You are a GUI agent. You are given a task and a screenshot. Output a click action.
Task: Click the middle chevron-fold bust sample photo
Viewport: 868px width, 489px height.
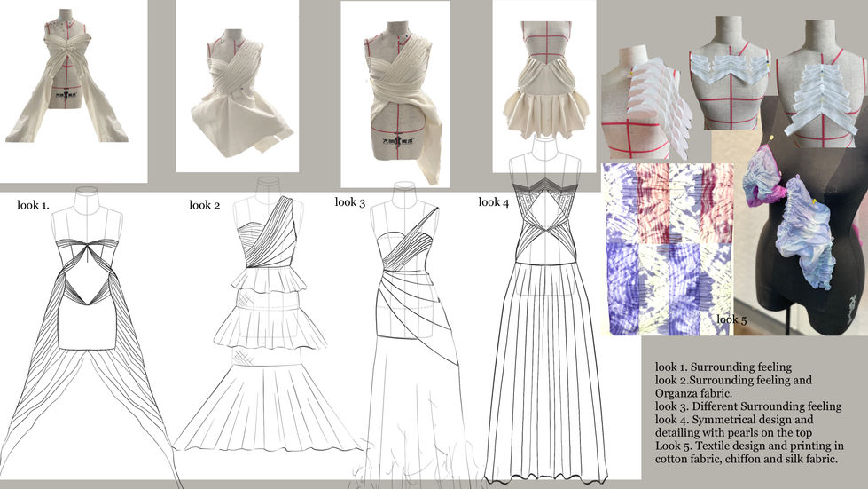coord(729,73)
